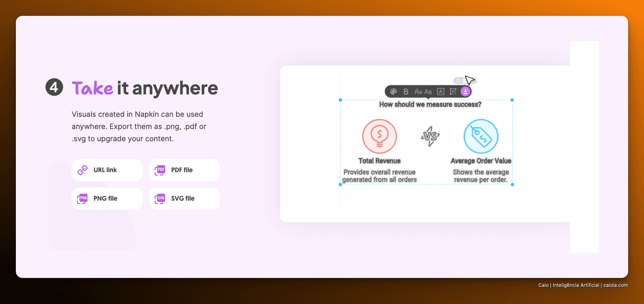Select the SVG file export card

point(185,199)
